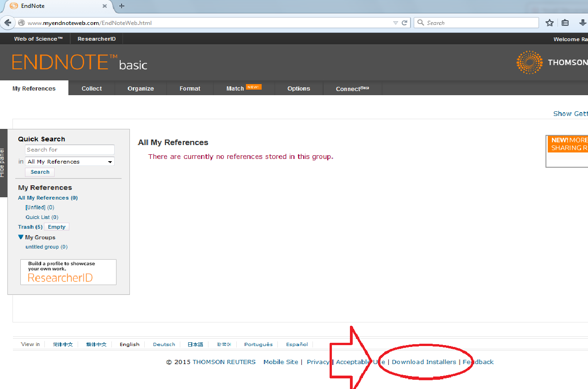Open the address bar history dropdown arrow
588x389 pixels.
[x=395, y=23]
